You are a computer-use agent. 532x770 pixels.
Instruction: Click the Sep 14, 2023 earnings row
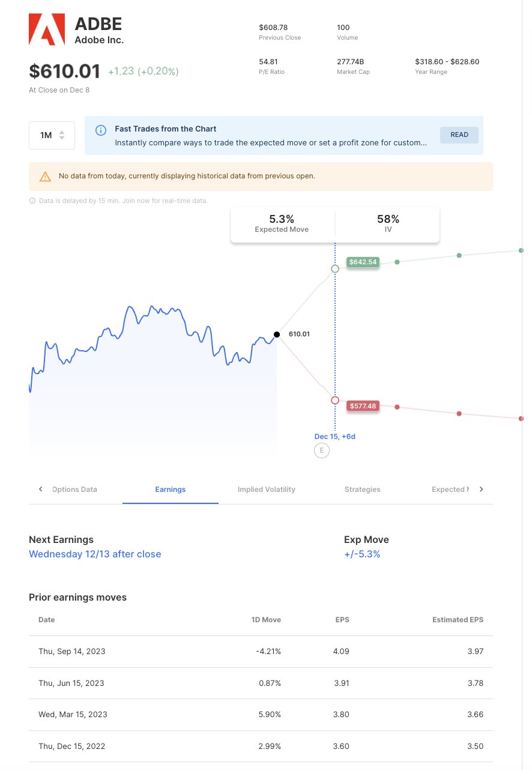click(261, 651)
